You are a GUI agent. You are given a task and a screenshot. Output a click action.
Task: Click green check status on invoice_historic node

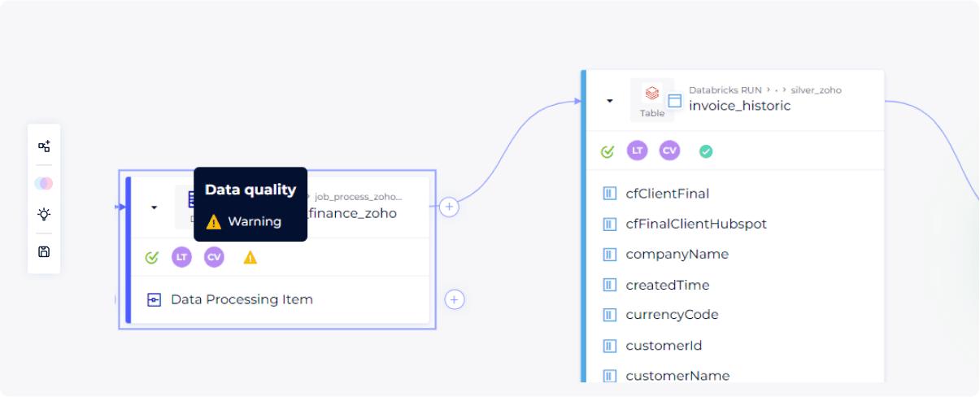click(607, 151)
